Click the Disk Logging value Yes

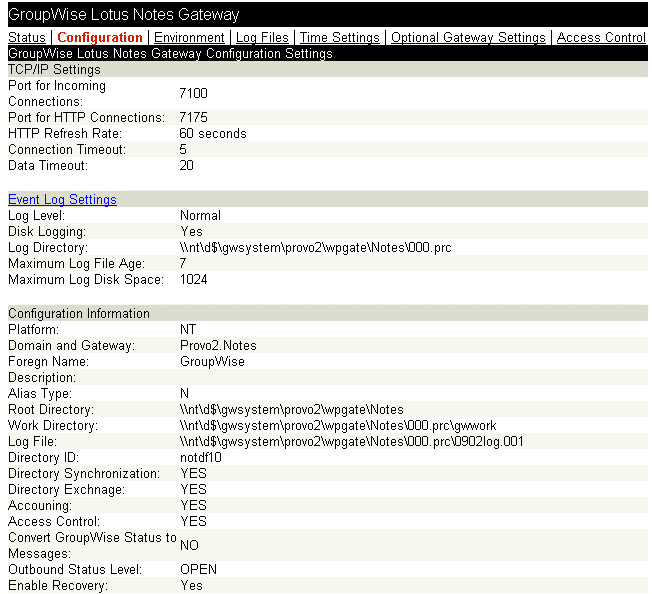(x=192, y=232)
